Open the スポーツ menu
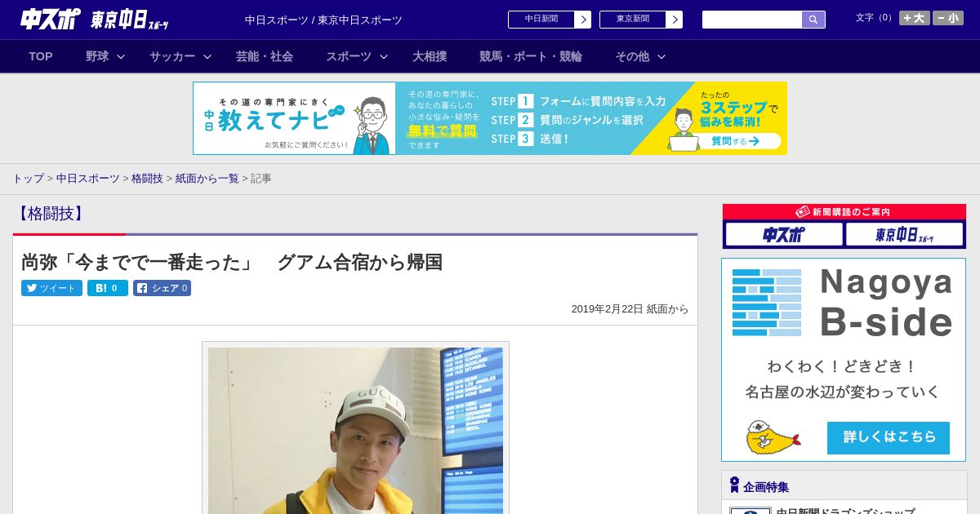This screenshot has width=980, height=514. point(349,56)
